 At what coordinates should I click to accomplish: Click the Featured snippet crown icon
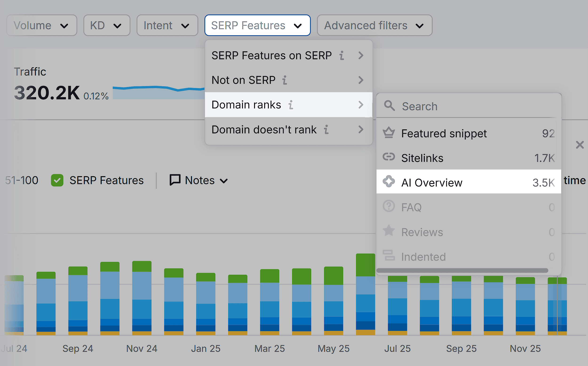pyautogui.click(x=389, y=133)
